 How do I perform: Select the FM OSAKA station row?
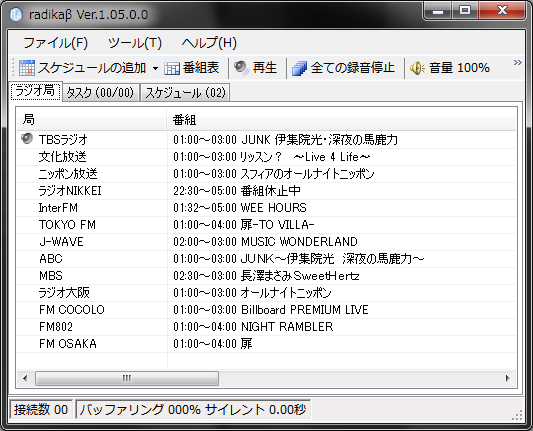click(x=266, y=344)
